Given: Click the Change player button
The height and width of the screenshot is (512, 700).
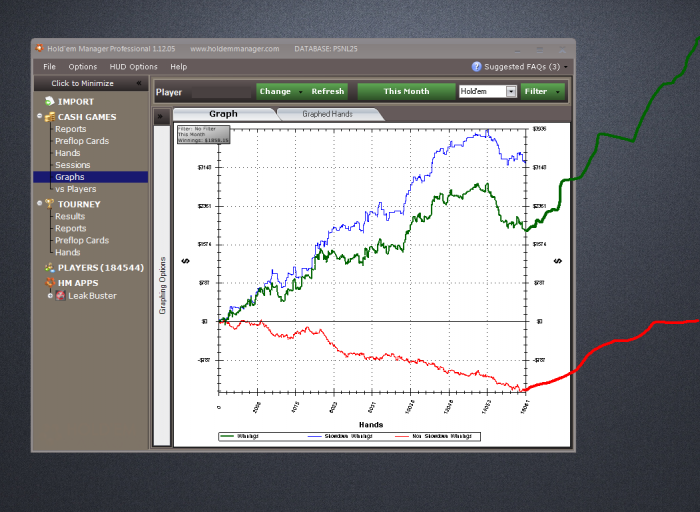Looking at the screenshot, I should 275,92.
